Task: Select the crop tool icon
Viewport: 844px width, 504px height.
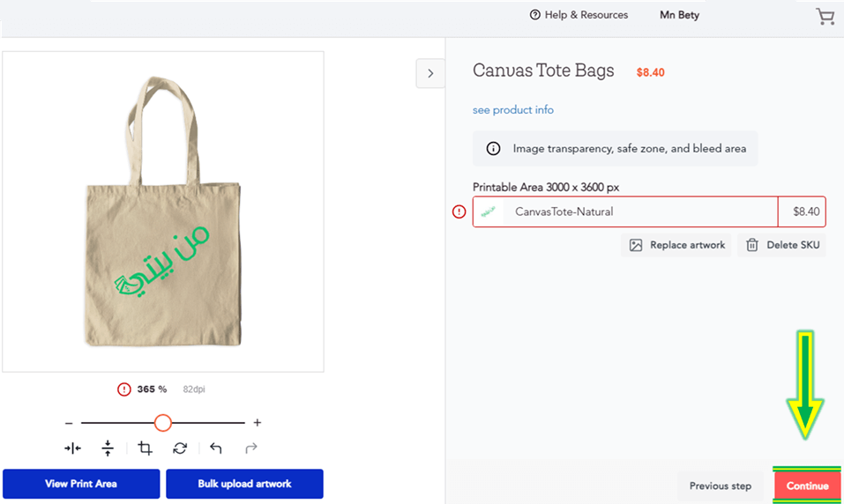Action: 145,448
